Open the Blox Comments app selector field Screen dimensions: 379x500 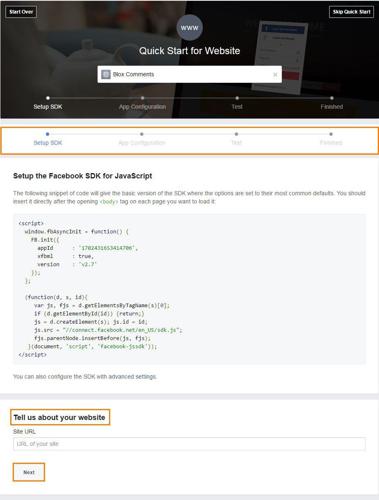189,74
